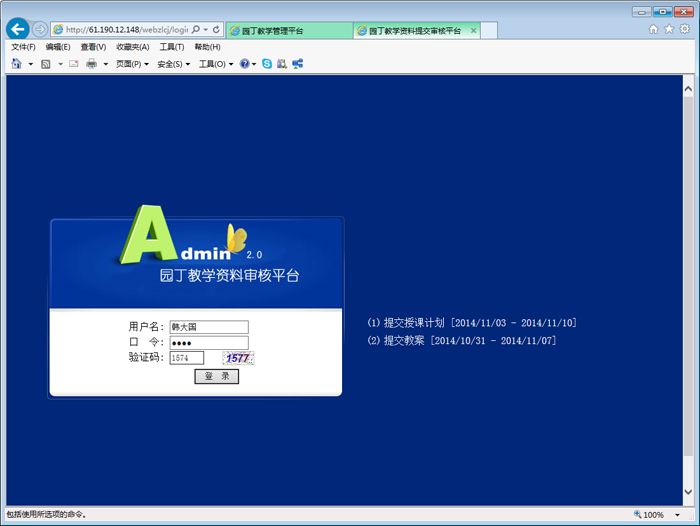Click the 验证码 verification code input field
This screenshot has height=526, width=700.
point(187,358)
